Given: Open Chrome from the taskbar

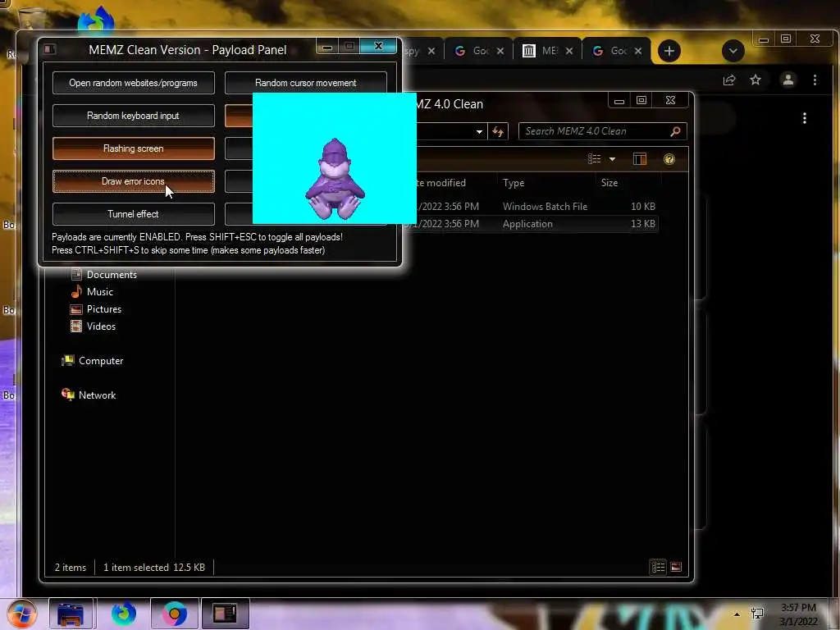Looking at the screenshot, I should pos(175,614).
